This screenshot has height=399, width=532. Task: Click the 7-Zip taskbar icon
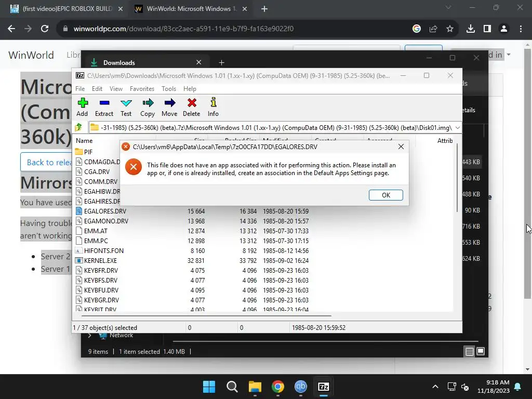(323, 387)
